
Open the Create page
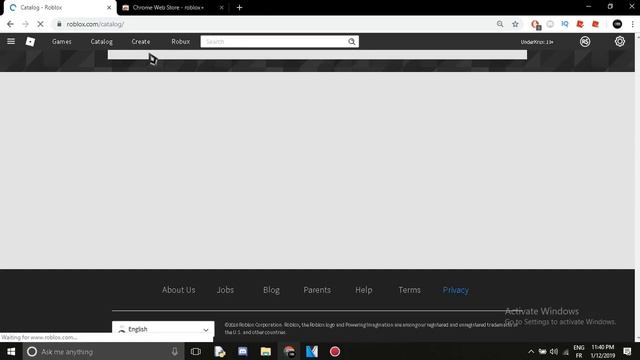tap(141, 42)
